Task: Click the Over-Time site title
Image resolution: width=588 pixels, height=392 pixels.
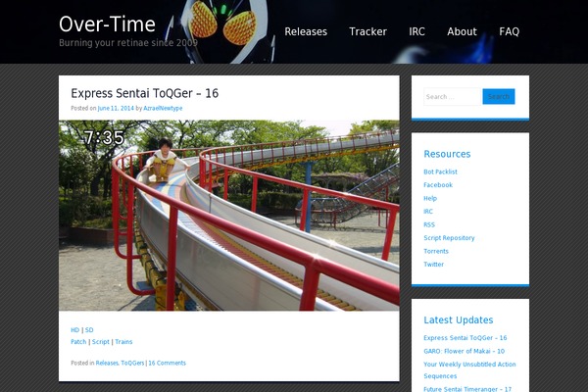Action: (x=107, y=24)
